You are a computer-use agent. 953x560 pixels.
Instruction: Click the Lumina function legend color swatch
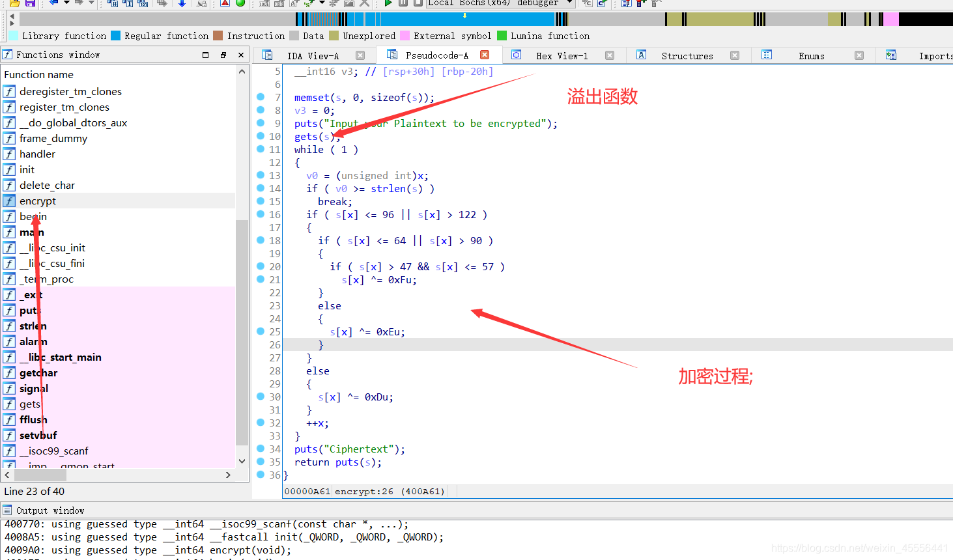502,36
